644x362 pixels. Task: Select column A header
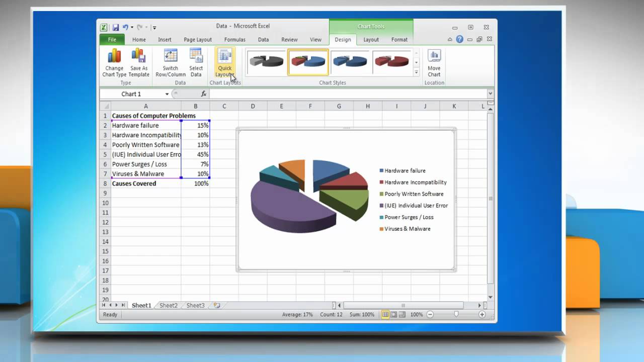coord(146,106)
